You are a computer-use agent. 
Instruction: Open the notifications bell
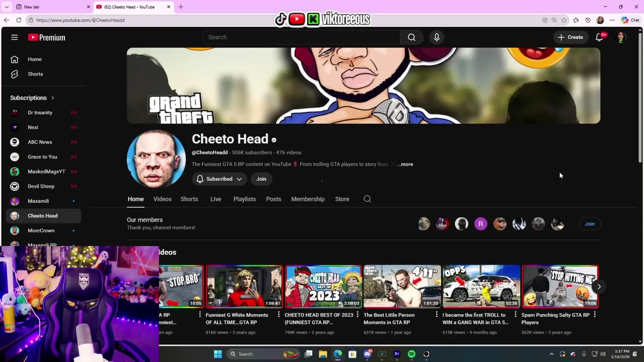599,37
